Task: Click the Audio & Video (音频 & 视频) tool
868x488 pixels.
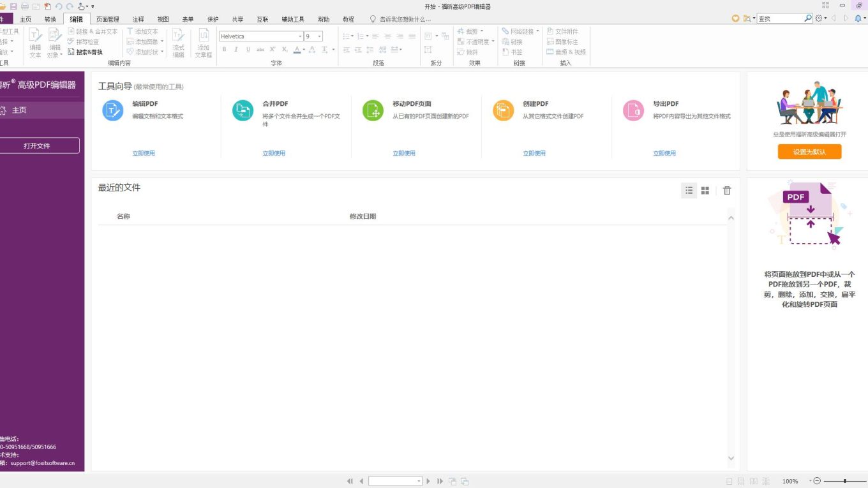Action: click(566, 52)
